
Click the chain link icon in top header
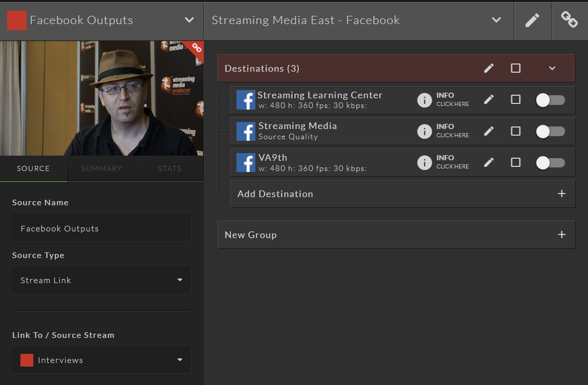[569, 19]
